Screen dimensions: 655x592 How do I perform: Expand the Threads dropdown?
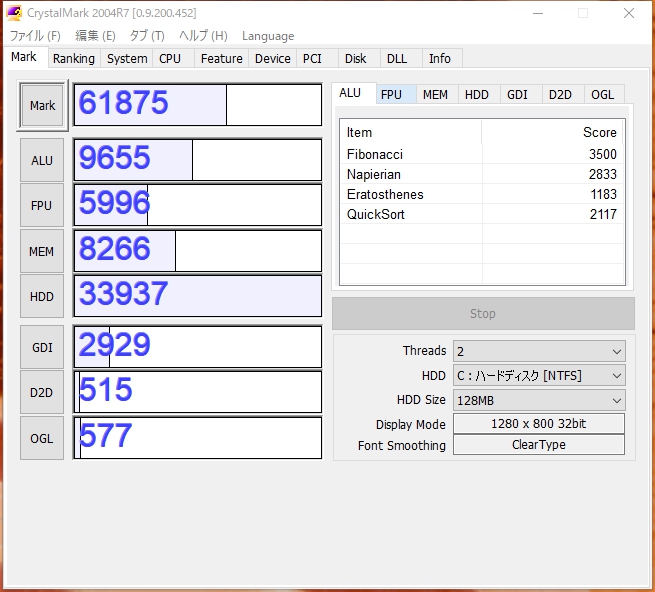pos(539,351)
